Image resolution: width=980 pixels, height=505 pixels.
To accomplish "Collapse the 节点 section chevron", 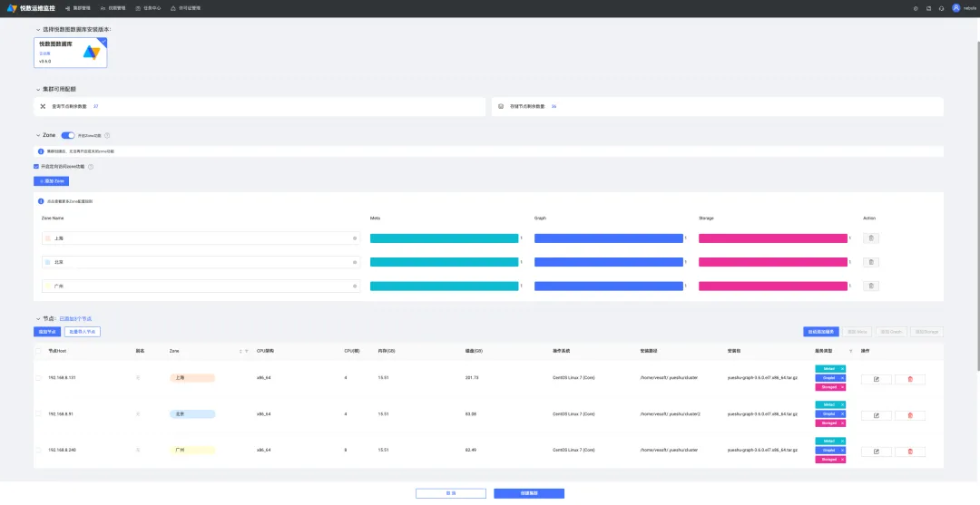I will [38, 319].
